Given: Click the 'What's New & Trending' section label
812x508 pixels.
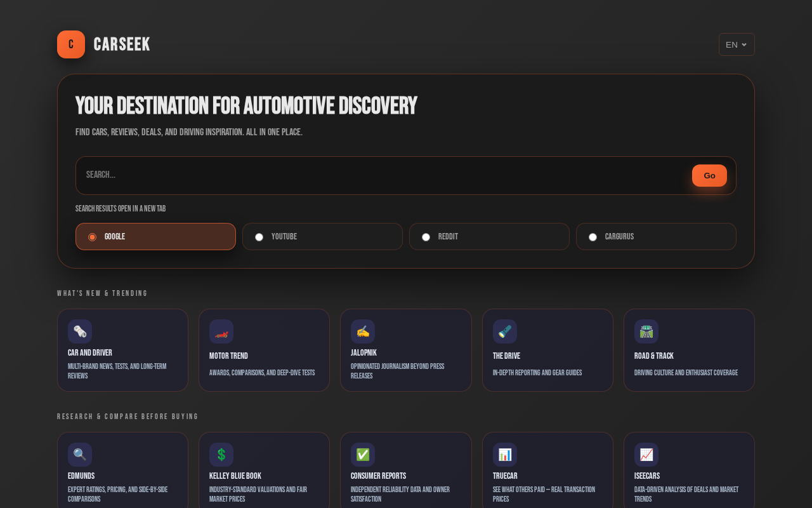Looking at the screenshot, I should point(102,293).
